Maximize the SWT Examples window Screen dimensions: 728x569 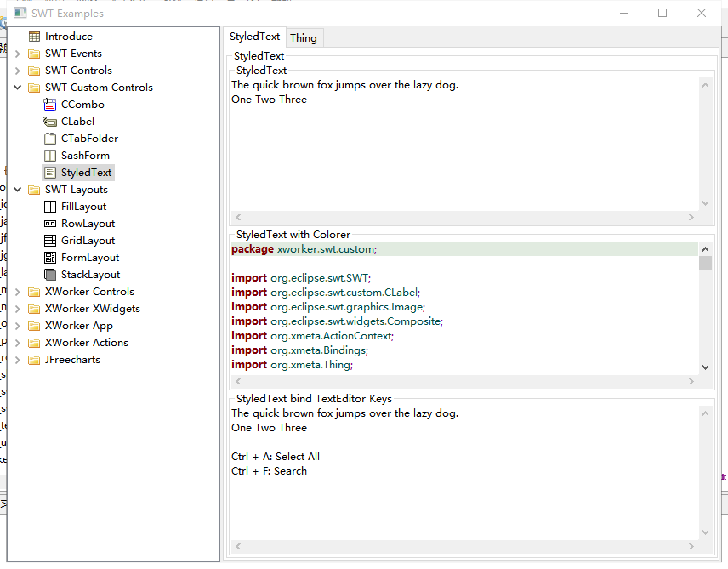663,13
